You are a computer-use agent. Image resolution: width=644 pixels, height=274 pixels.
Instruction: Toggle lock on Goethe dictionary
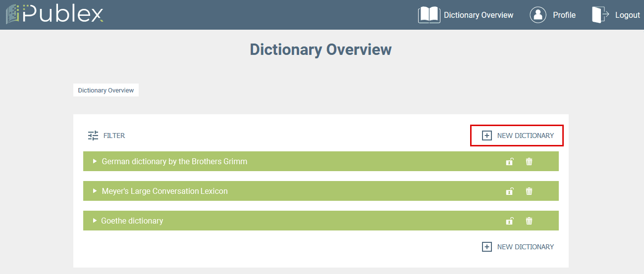[x=509, y=221]
